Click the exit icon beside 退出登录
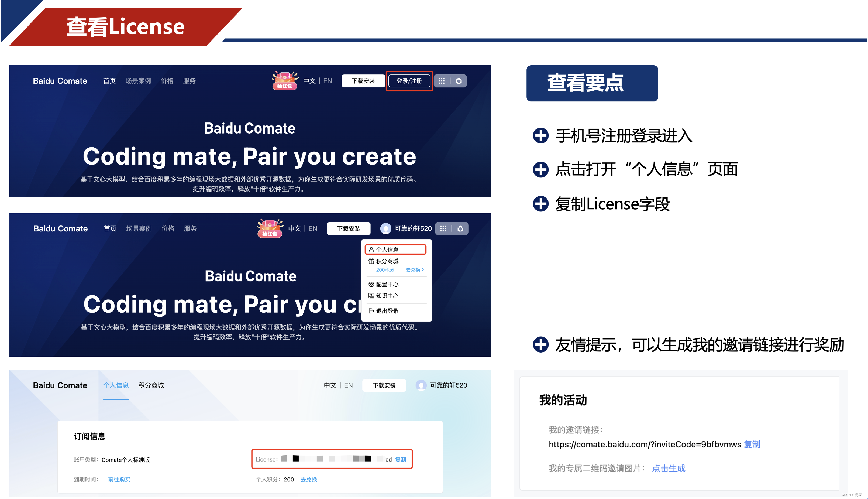This screenshot has height=499, width=868. (371, 311)
